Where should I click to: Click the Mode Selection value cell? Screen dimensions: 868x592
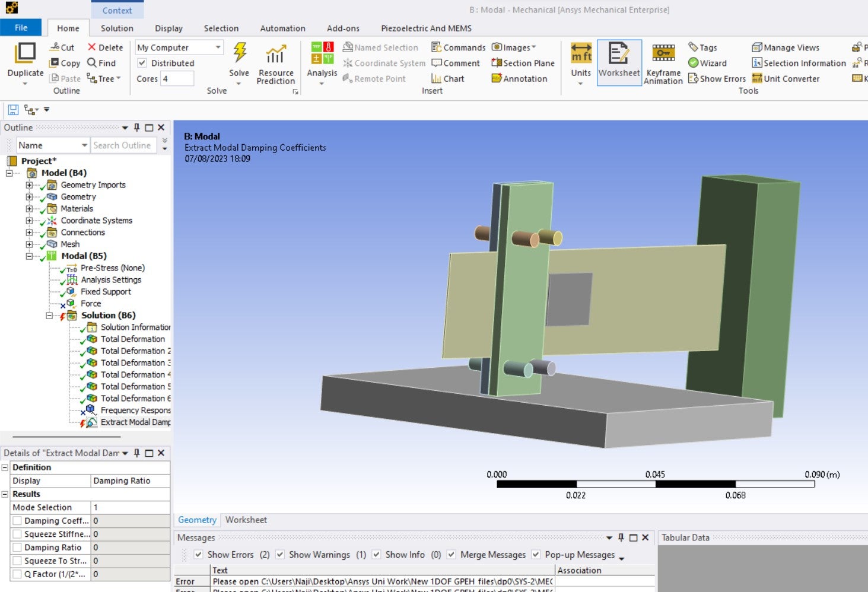[x=131, y=507]
